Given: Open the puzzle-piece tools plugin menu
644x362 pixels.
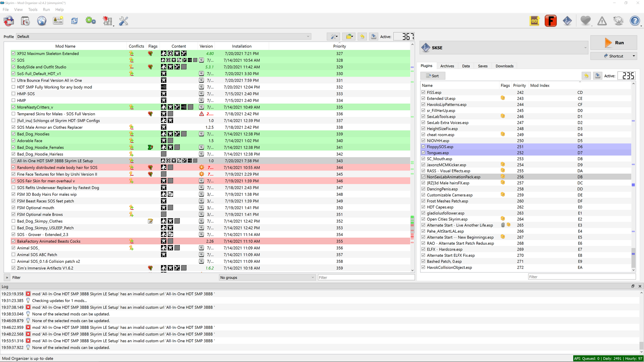Looking at the screenshot, I should tap(107, 21).
